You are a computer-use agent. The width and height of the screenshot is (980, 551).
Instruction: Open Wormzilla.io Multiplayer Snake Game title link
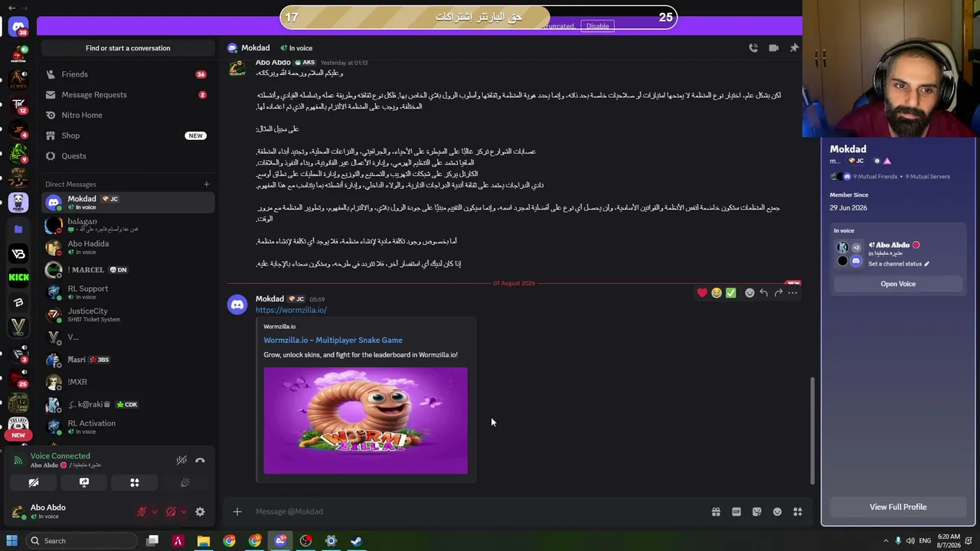pos(333,340)
